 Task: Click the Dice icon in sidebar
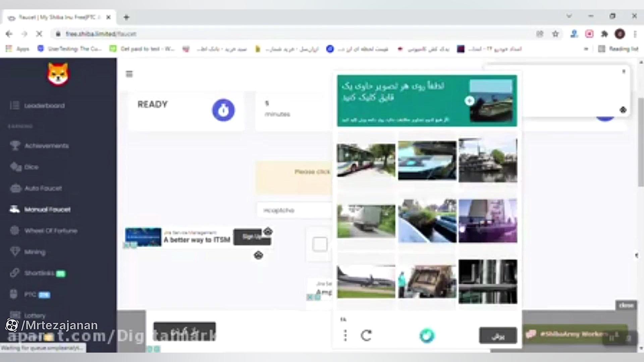click(x=15, y=167)
